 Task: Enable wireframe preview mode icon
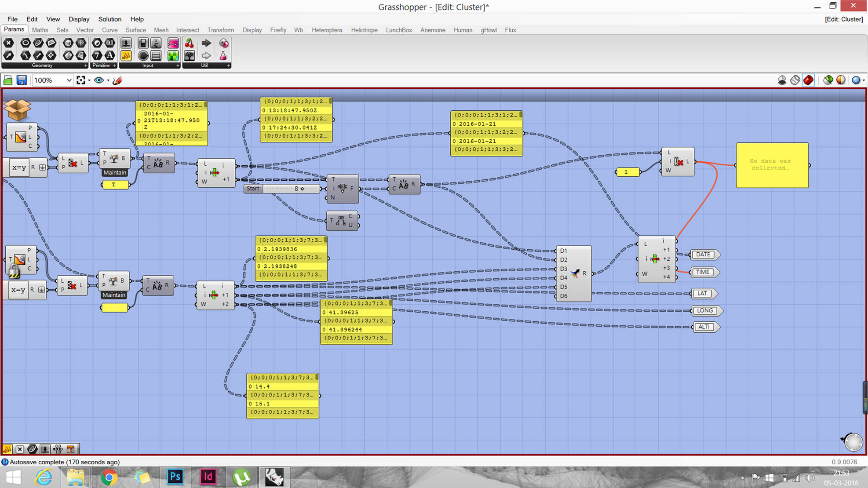(x=795, y=80)
